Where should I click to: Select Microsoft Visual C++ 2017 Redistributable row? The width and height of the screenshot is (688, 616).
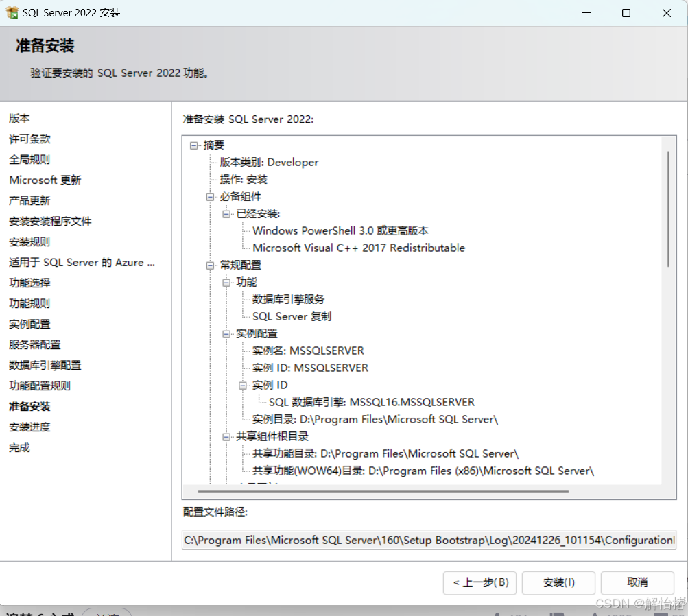(359, 248)
